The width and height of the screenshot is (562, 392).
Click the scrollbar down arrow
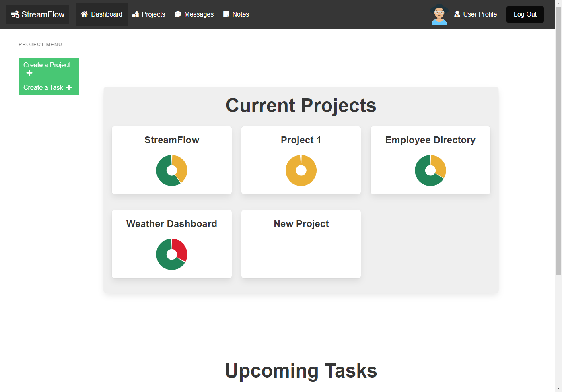click(558, 388)
